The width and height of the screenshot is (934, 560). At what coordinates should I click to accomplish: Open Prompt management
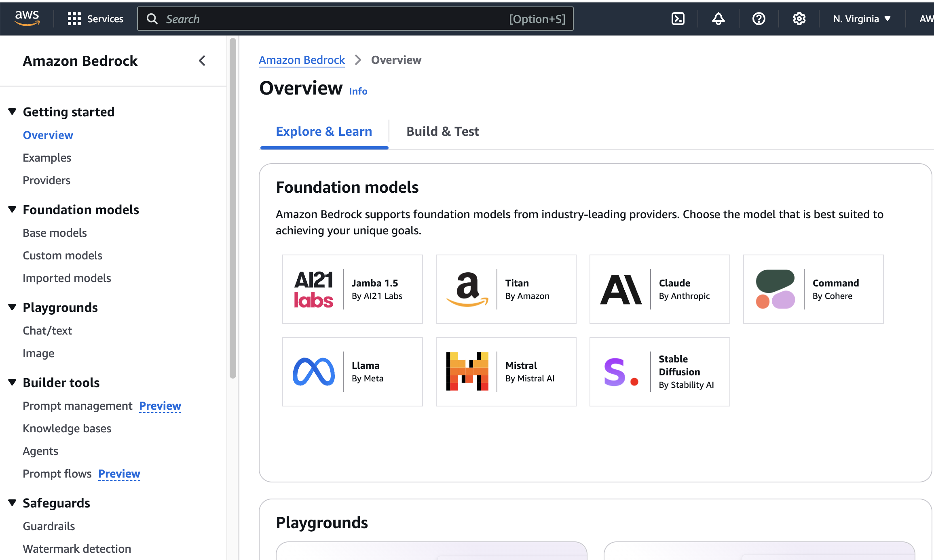(x=78, y=406)
